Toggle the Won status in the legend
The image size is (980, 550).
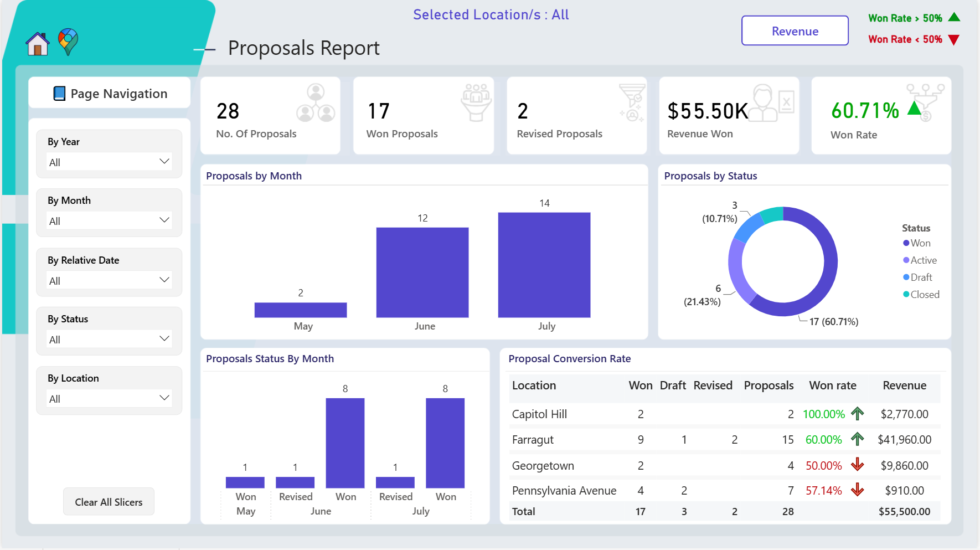[x=917, y=243]
